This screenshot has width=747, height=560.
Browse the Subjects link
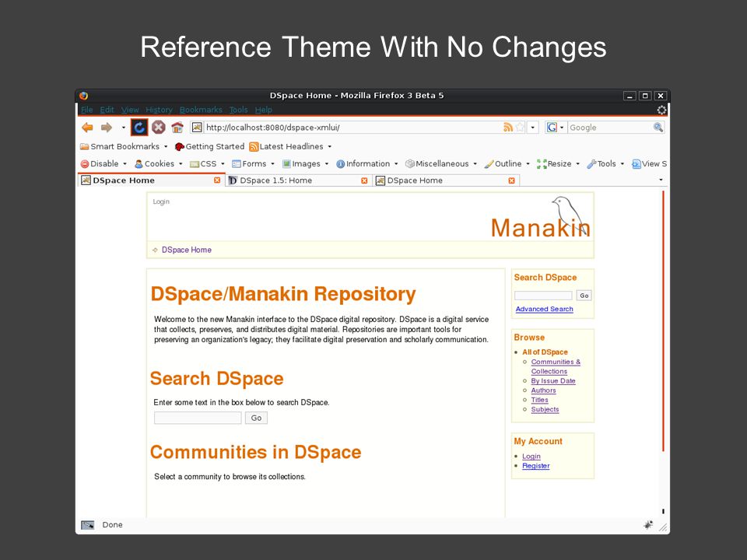pos(545,410)
